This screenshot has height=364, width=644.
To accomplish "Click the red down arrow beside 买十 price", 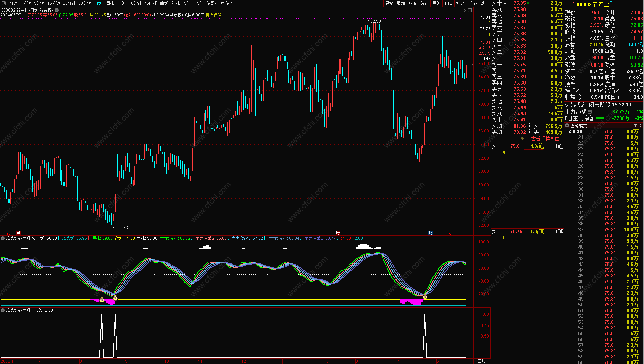I will pyautogui.click(x=528, y=120).
